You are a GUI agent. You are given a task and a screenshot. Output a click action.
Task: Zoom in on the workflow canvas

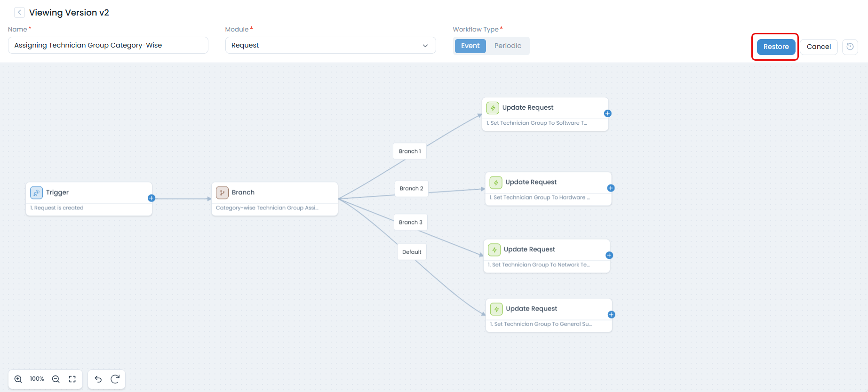click(x=18, y=379)
